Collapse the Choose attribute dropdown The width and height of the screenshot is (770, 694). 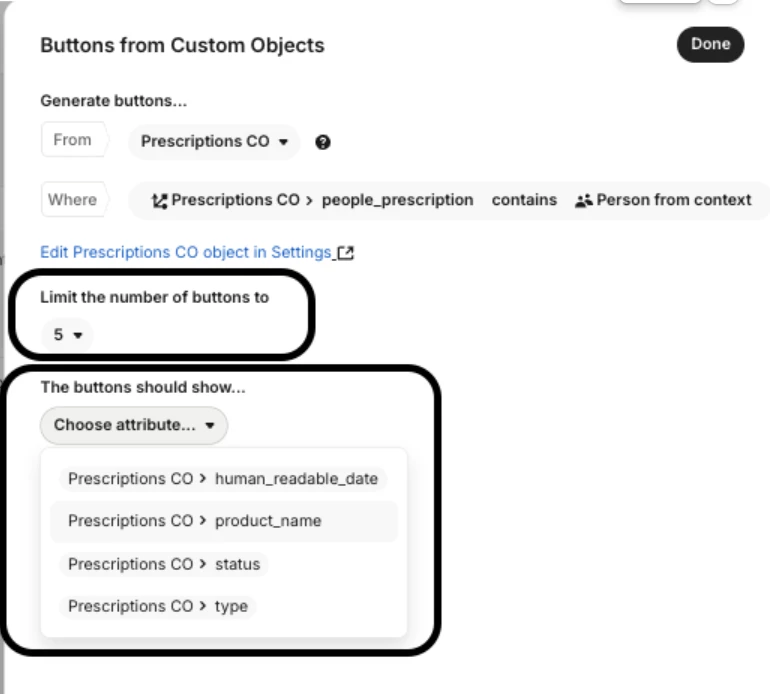tap(134, 425)
